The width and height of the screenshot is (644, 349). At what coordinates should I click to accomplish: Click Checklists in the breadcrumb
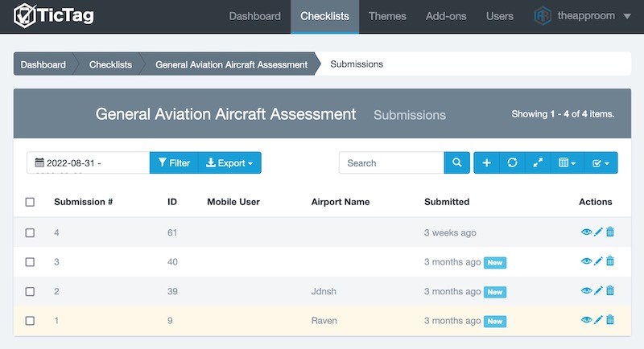(x=110, y=64)
